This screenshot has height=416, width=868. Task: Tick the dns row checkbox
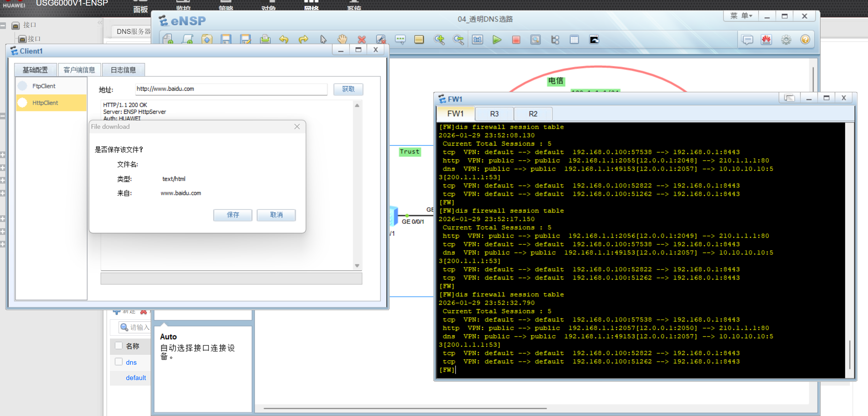119,362
